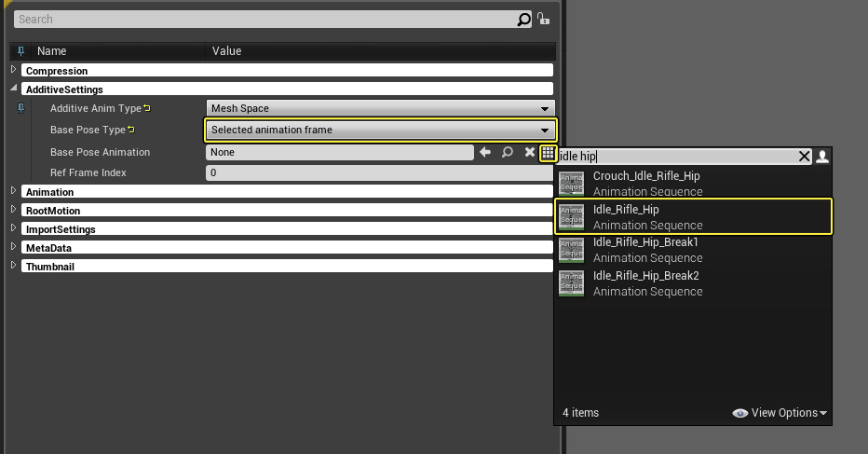Screen dimensions: 868x454
Task: Expand the ImportSettings category
Action: 13,228
